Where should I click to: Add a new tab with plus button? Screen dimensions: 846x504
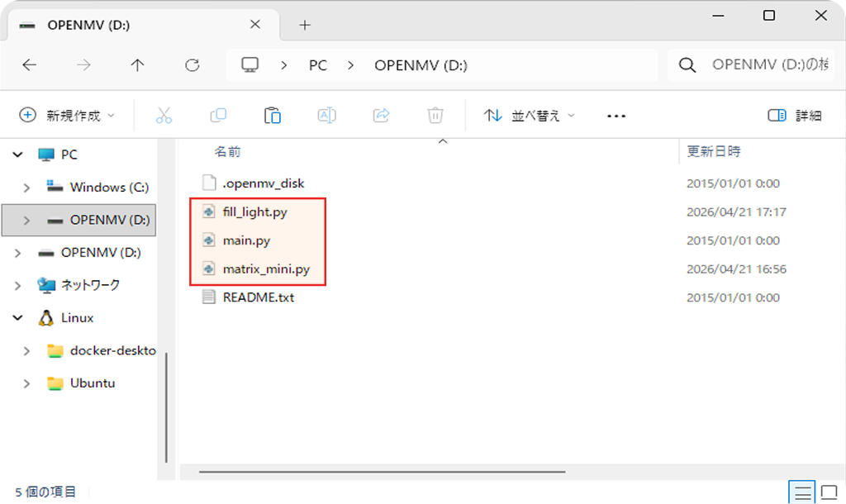305,25
